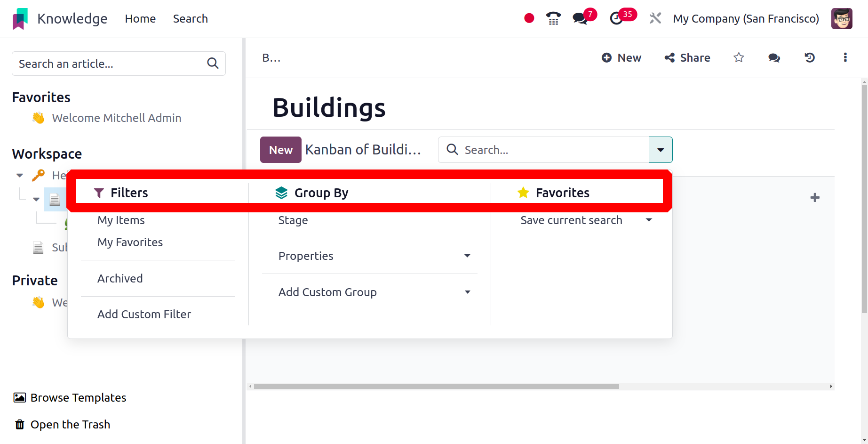Click the red recording dot indicator
This screenshot has height=444, width=868.
point(529,18)
